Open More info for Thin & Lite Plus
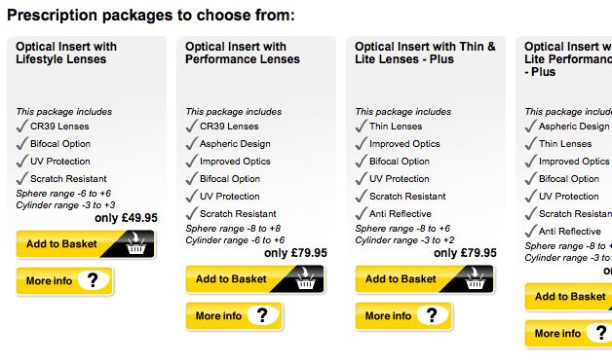 (403, 315)
